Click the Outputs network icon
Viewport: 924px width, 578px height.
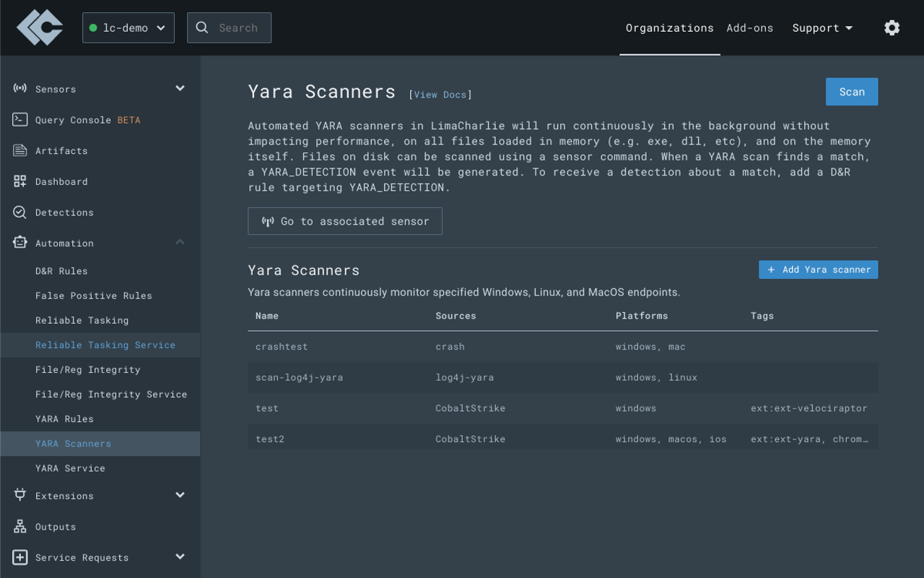click(x=20, y=527)
